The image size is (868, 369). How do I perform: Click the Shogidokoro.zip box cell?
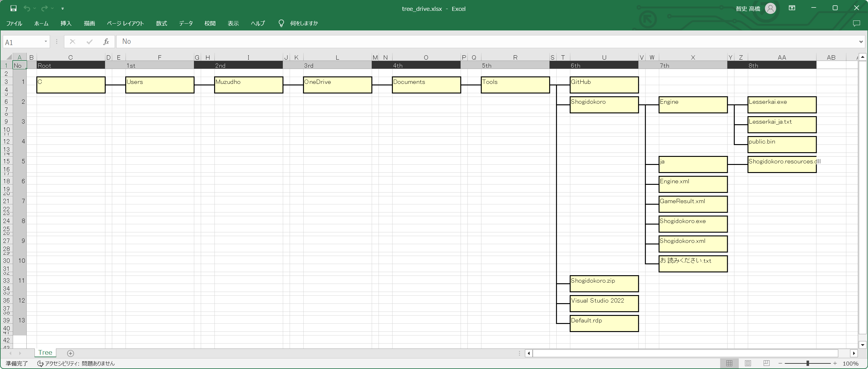point(604,284)
